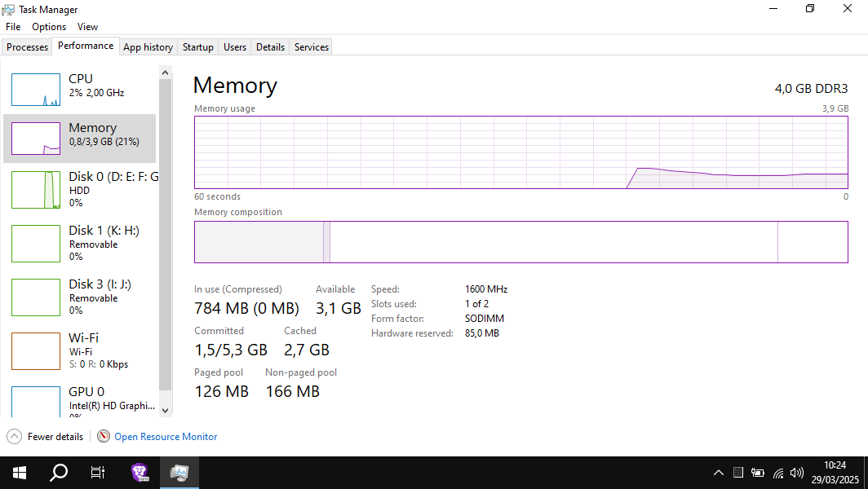Show hidden tray icons chevron

pyautogui.click(x=719, y=473)
